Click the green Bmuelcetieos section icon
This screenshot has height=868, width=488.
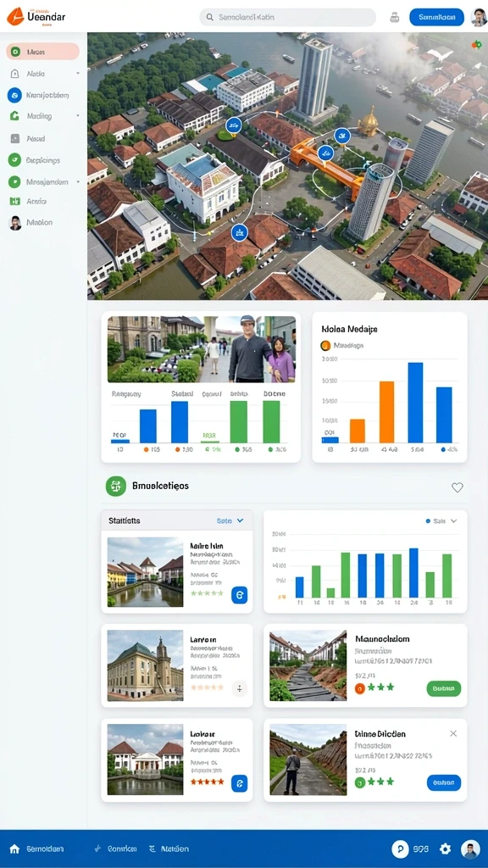[x=116, y=486]
